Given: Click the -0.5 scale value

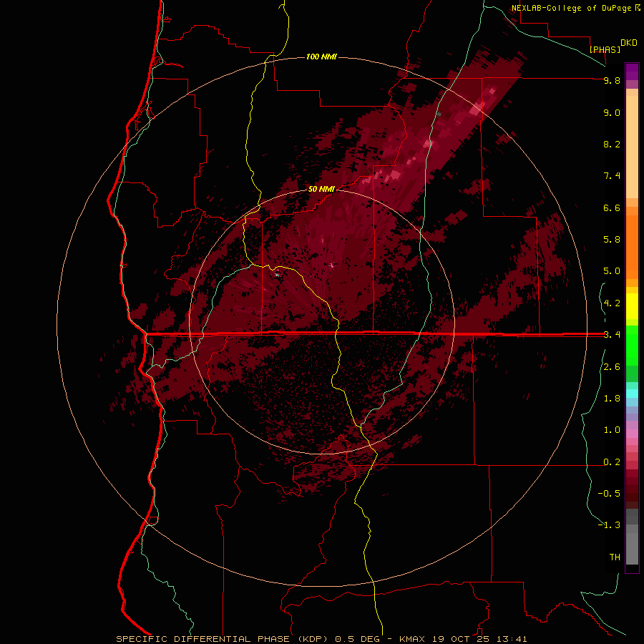Looking at the screenshot, I should coord(609,494).
